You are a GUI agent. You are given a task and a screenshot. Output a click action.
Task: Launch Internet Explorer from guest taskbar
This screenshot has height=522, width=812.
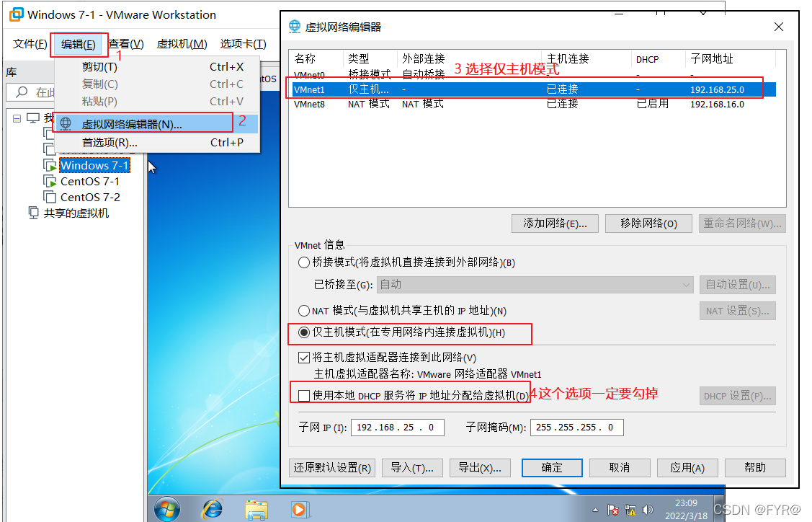(213, 509)
